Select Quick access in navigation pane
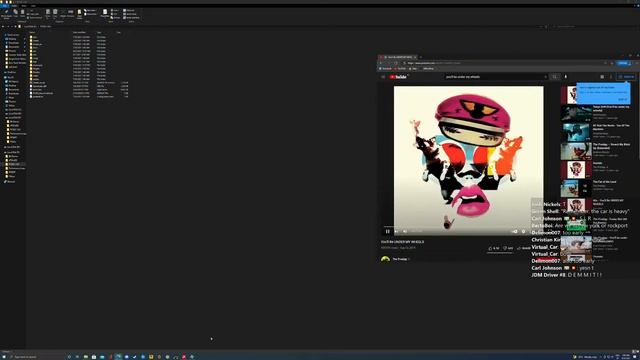This screenshot has height=360, width=640. point(13,35)
